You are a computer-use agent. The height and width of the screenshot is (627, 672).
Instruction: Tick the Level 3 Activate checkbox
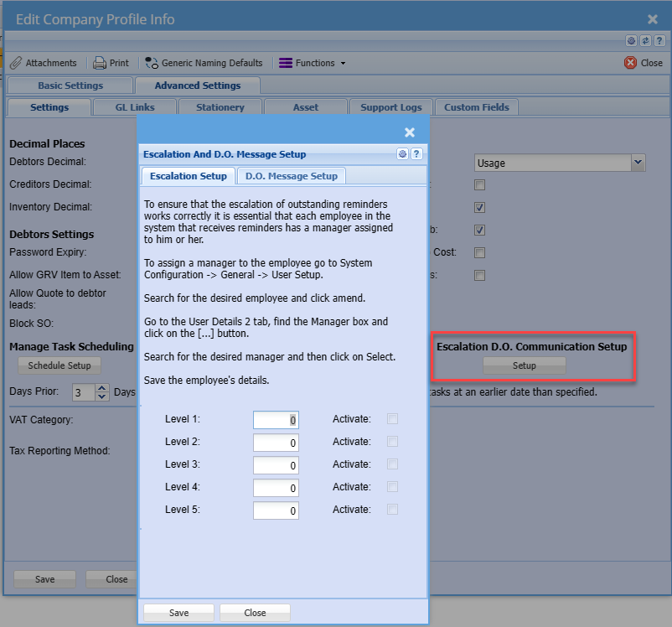pos(392,464)
